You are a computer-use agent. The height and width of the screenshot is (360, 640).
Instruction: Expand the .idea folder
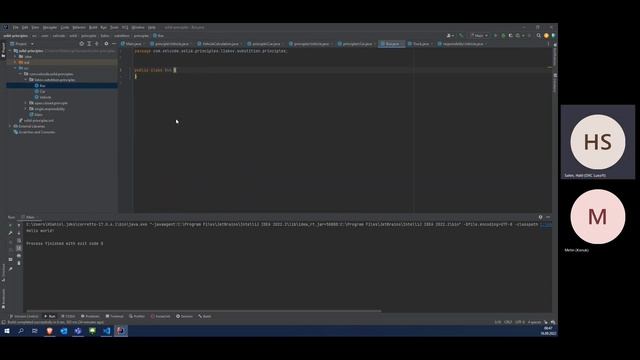pos(16,57)
